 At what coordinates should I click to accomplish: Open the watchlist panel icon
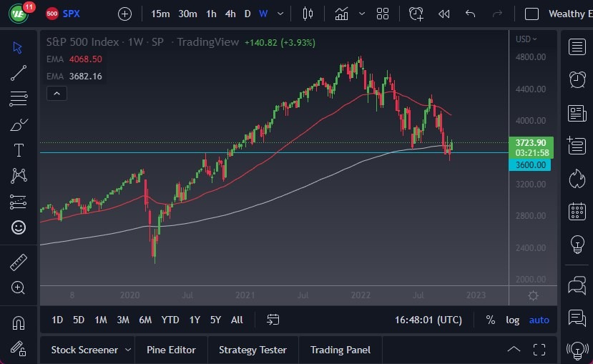[x=577, y=47]
